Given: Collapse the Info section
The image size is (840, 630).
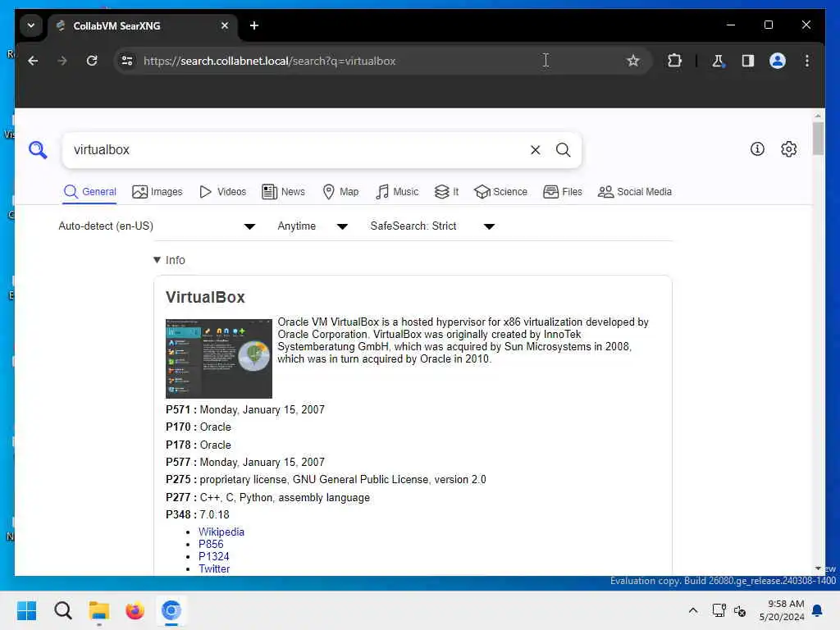Looking at the screenshot, I should [169, 260].
